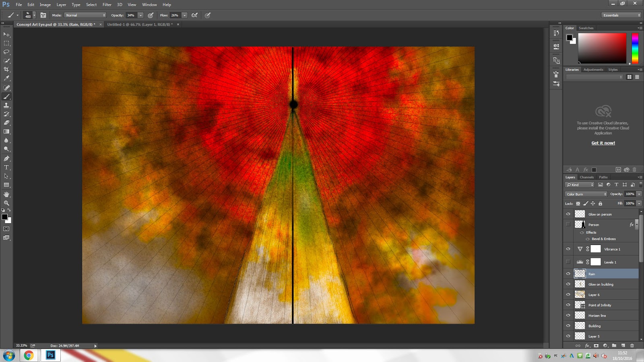Click the Get it now! link

click(603, 143)
